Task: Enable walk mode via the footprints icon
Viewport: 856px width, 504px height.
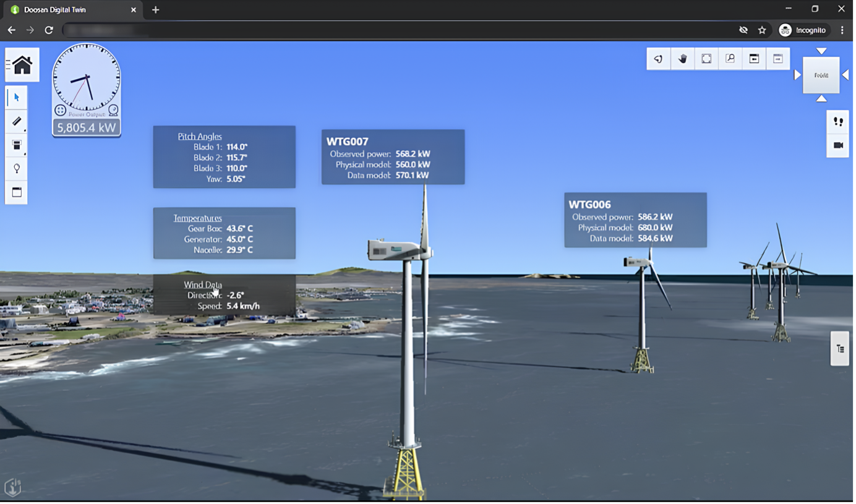Action: pos(837,122)
